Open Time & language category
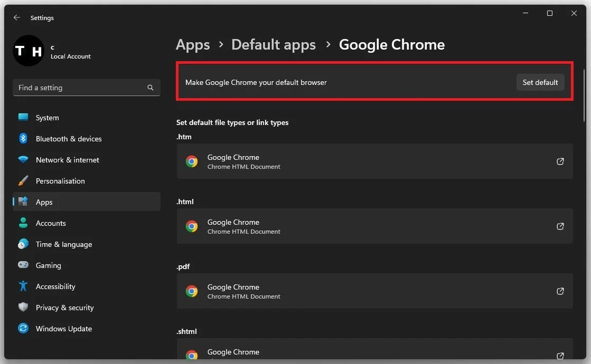Screen dimensions: 591x364 pos(86,244)
